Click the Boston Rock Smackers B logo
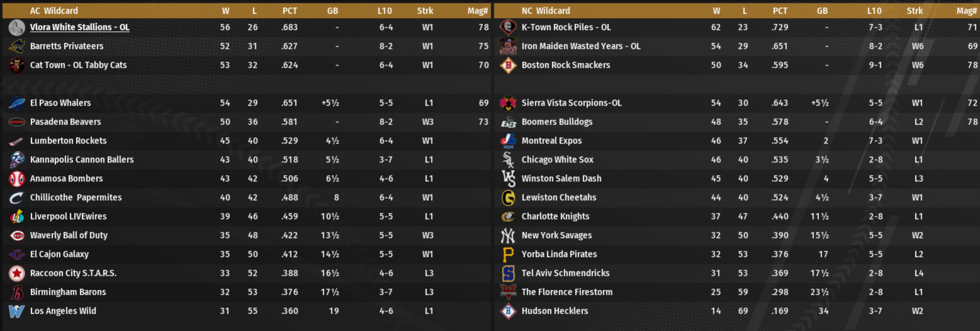Screen dimensions: 980x331 point(508,66)
